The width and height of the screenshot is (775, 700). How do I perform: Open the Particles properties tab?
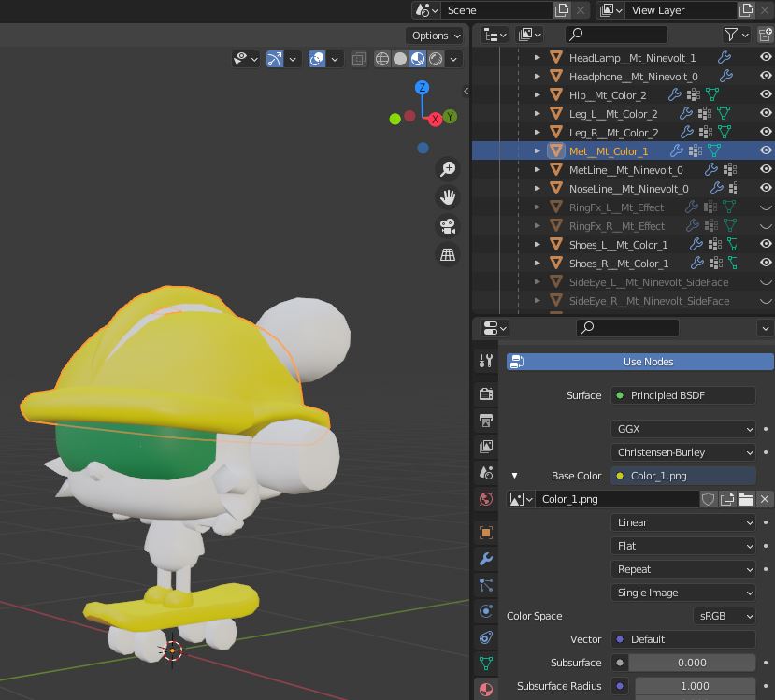pos(486,585)
